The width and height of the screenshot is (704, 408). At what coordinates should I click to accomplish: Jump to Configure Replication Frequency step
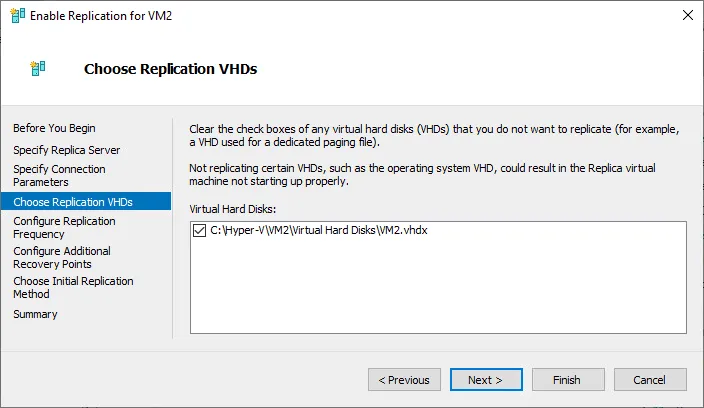point(63,227)
